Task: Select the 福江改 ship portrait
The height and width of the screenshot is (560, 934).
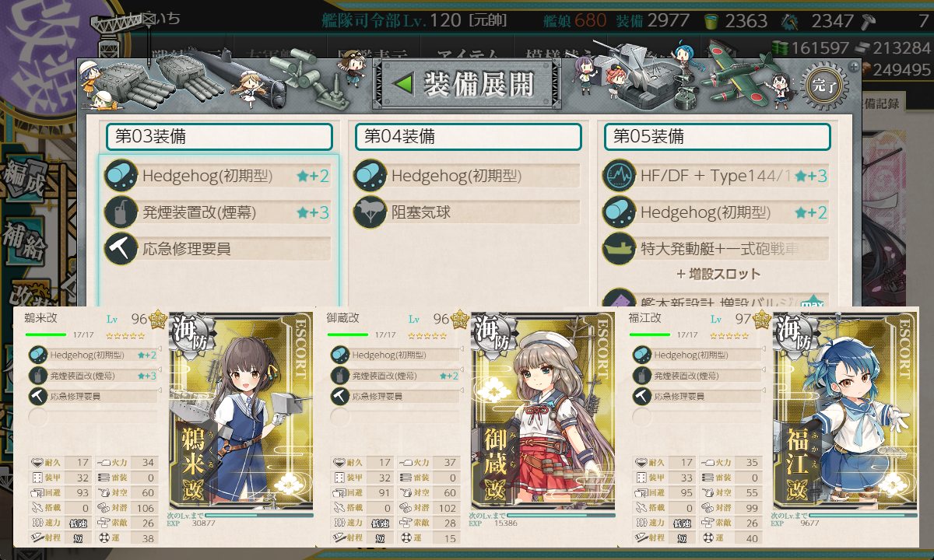Action: click(x=845, y=411)
